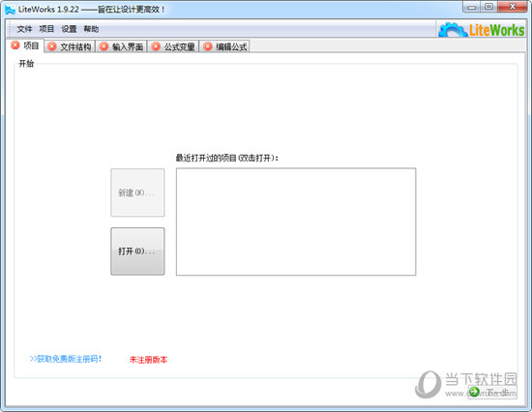This screenshot has width=532, height=412.
Task: Open the 文件 menu
Action: click(24, 29)
